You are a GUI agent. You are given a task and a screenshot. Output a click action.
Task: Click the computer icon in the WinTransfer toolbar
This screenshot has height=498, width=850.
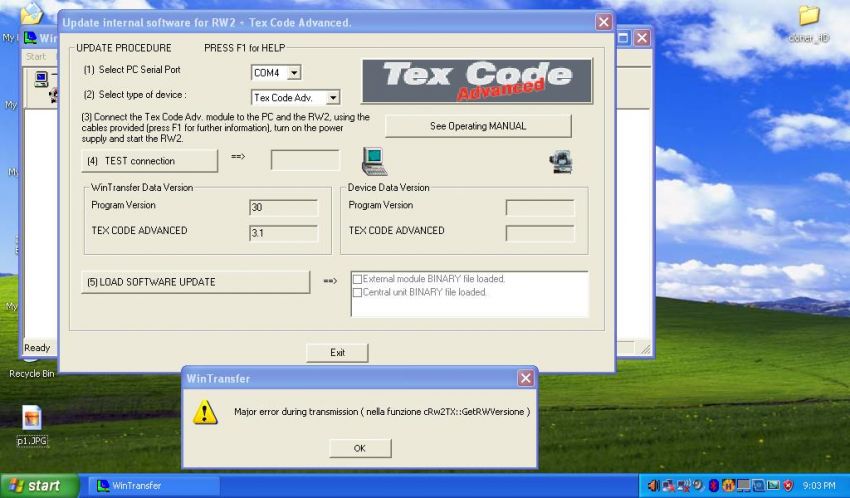(x=41, y=80)
